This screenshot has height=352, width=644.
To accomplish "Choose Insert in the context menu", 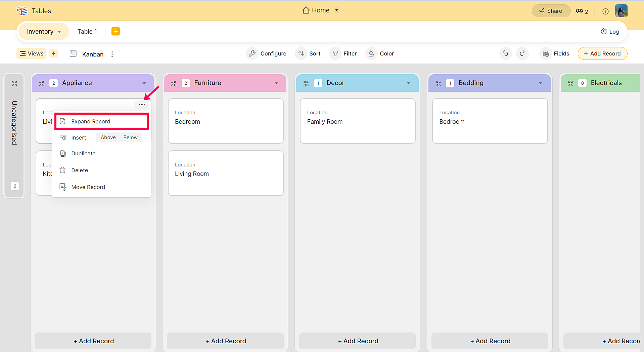I will point(79,138).
